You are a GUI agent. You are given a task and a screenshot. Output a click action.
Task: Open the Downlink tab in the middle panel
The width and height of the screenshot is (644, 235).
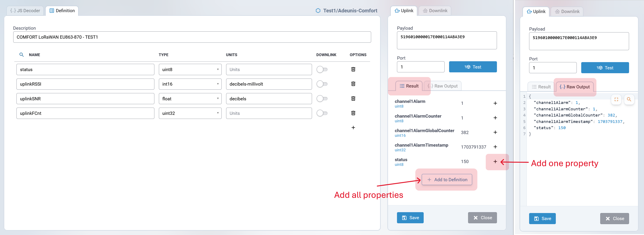tap(435, 10)
